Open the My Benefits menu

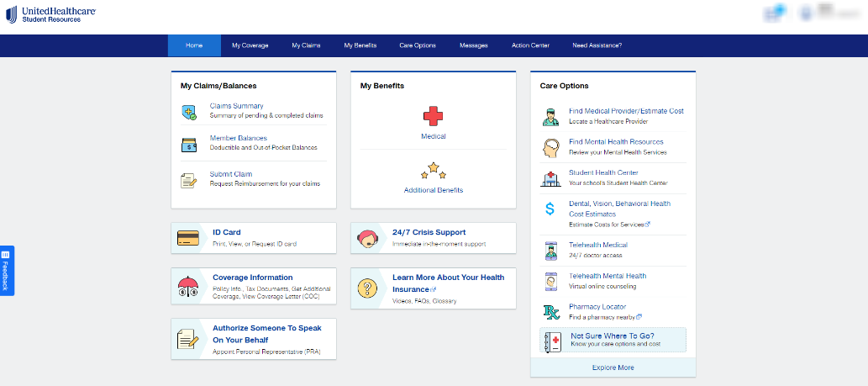point(360,45)
